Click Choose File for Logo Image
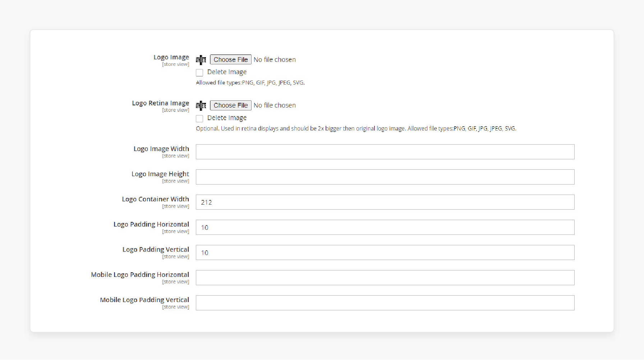The width and height of the screenshot is (644, 360). [x=231, y=60]
